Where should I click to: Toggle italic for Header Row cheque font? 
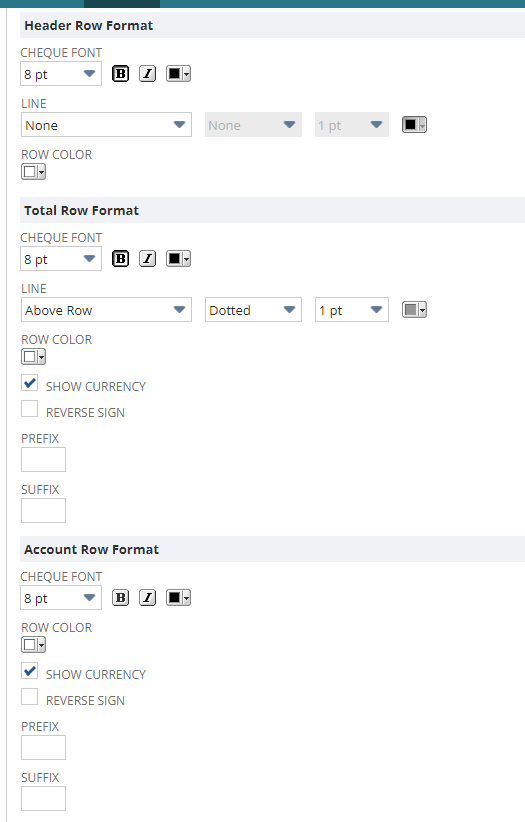[147, 74]
